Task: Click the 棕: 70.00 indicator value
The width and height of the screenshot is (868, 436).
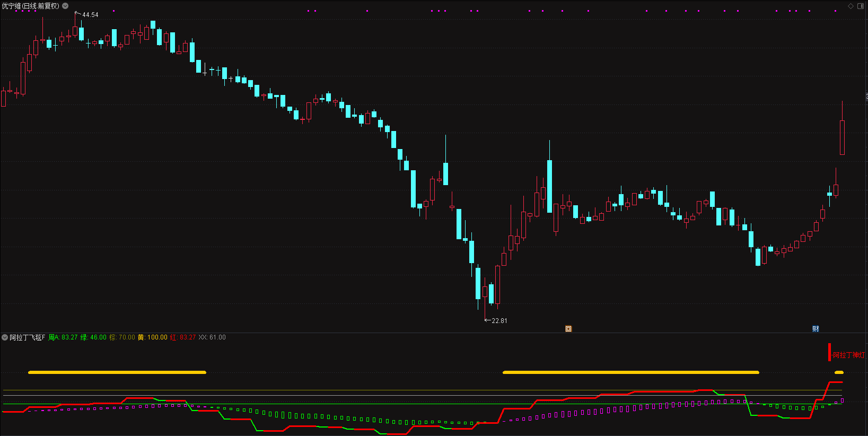Action: pyautogui.click(x=122, y=337)
